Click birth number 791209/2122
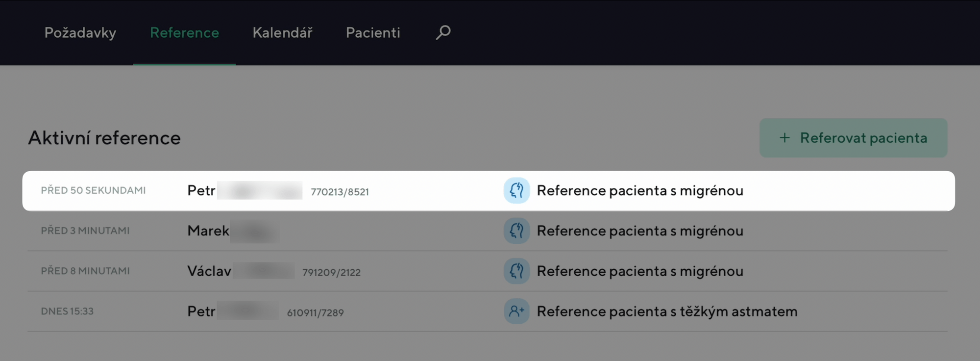Screen dimensions: 980x361 331,272
